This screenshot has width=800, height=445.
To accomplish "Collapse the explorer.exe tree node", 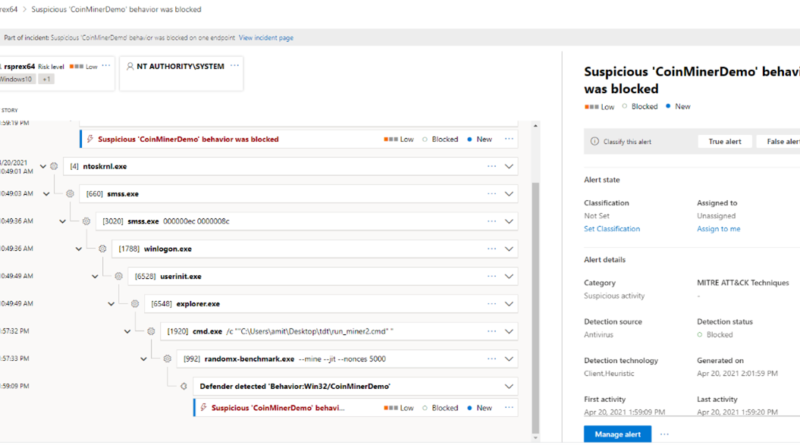I will [111, 304].
